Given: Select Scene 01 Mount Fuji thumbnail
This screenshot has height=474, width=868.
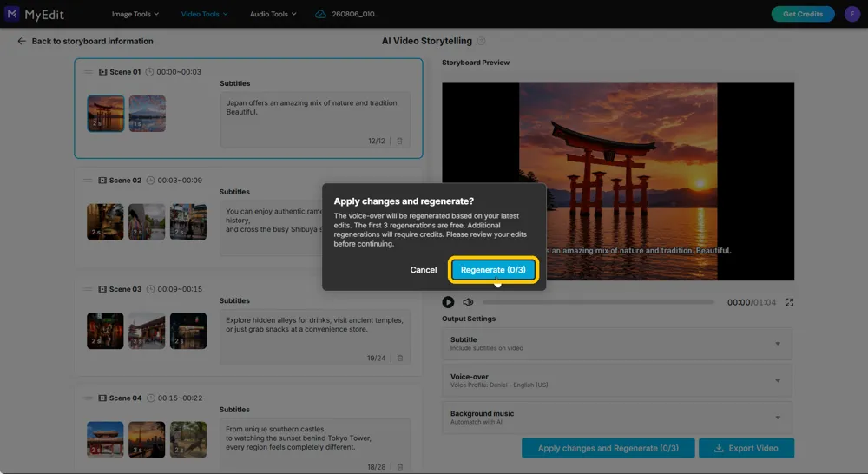Looking at the screenshot, I should [148, 114].
